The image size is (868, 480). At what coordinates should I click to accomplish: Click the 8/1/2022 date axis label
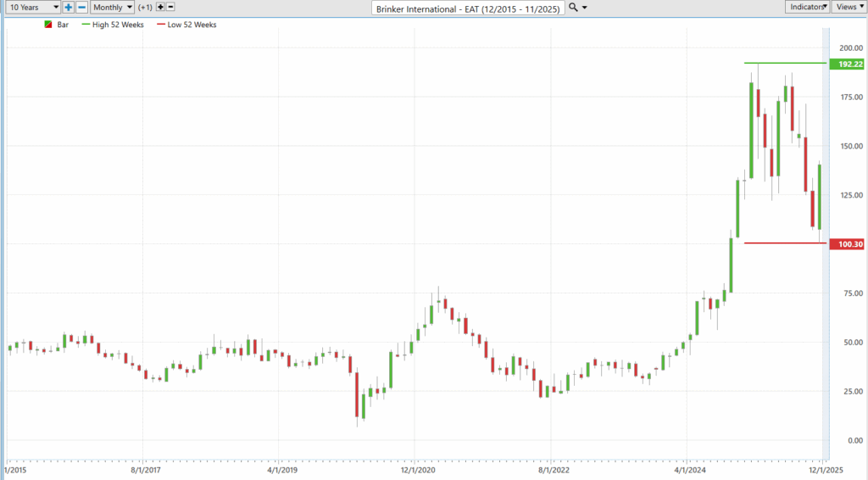[x=554, y=470]
